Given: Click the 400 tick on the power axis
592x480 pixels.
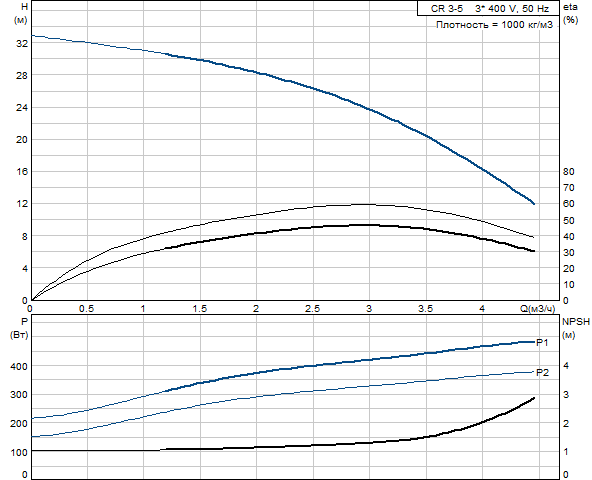Looking at the screenshot, I should pyautogui.click(x=19, y=366).
